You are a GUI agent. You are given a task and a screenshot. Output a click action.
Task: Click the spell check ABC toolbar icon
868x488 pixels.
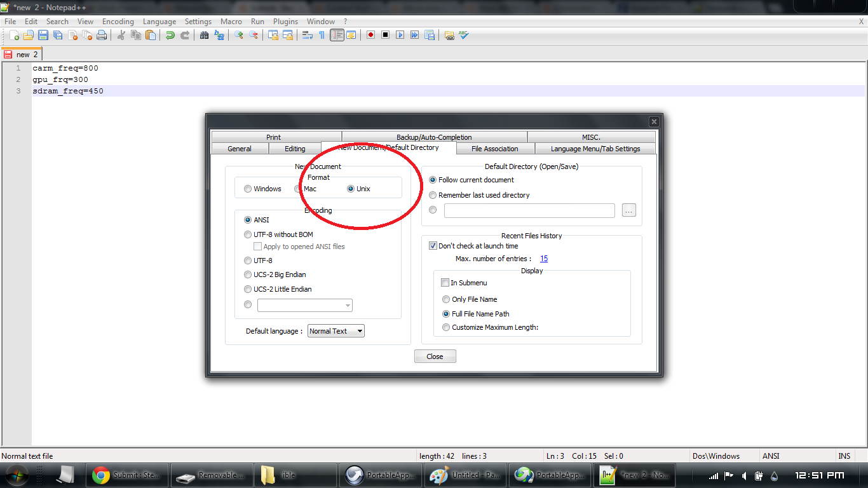[464, 36]
